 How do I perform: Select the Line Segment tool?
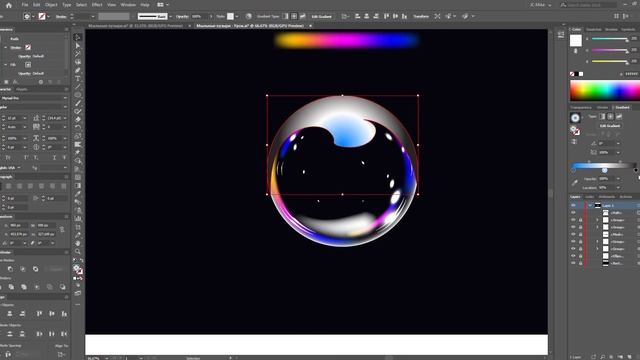pyautogui.click(x=78, y=87)
